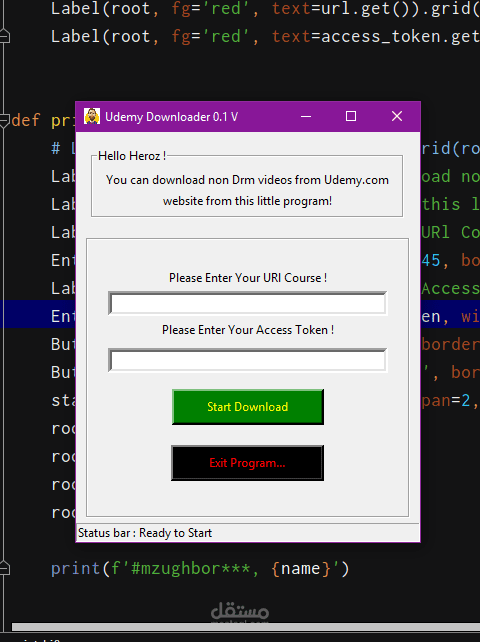
Task: Click the Start Download button
Action: (248, 407)
